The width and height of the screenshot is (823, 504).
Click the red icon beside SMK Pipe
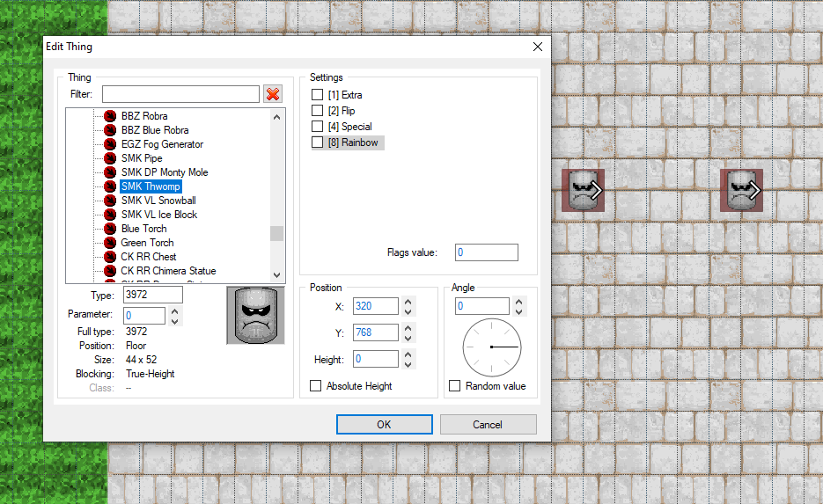110,158
